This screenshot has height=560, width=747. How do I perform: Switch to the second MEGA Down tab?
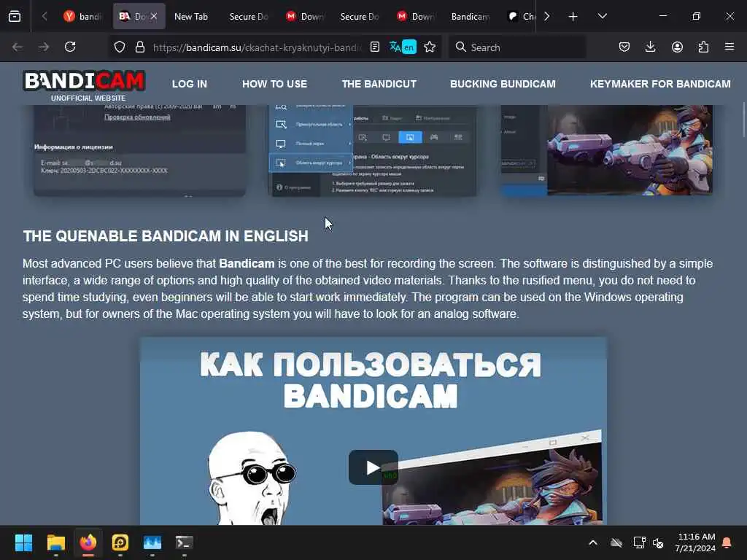(x=415, y=16)
